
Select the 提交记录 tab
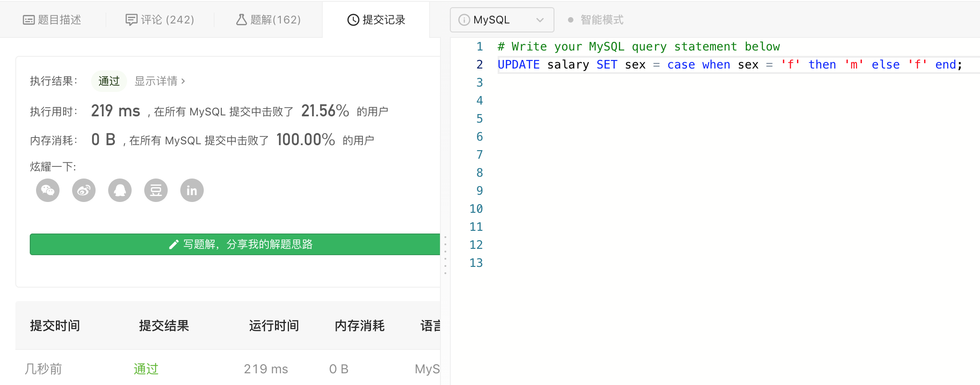[x=376, y=20]
